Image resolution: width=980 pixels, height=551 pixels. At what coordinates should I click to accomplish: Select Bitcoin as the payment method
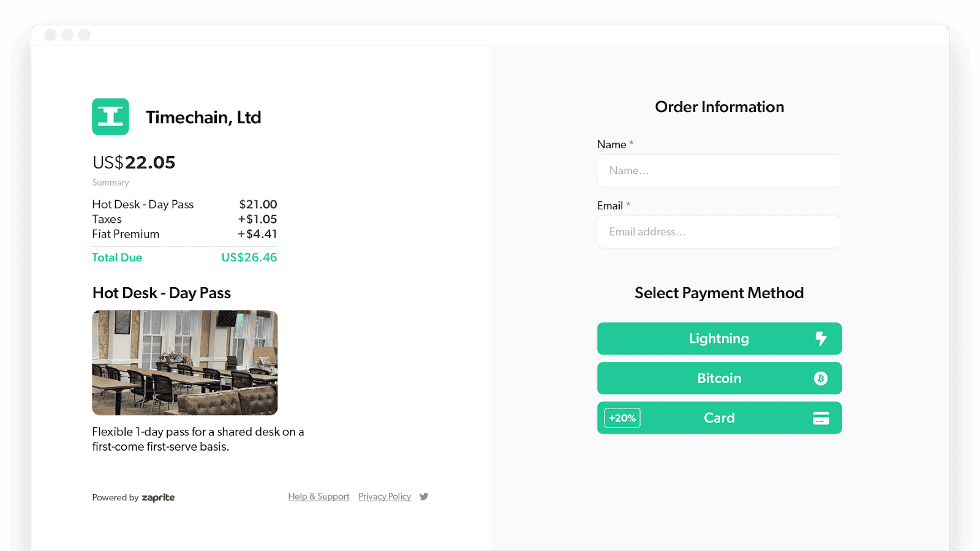pos(719,378)
